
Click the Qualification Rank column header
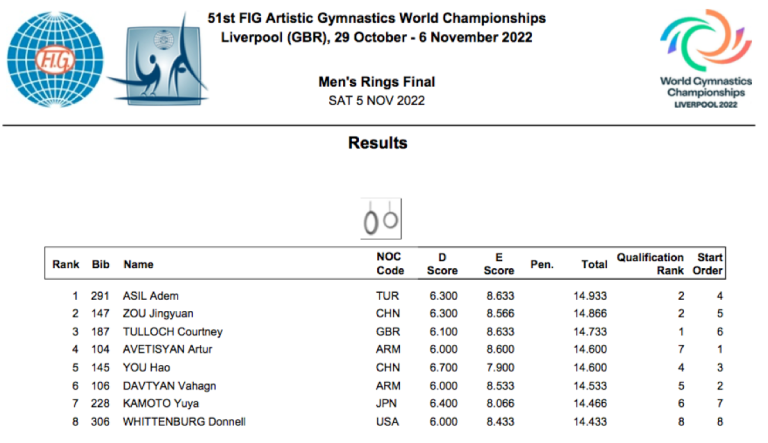650,264
